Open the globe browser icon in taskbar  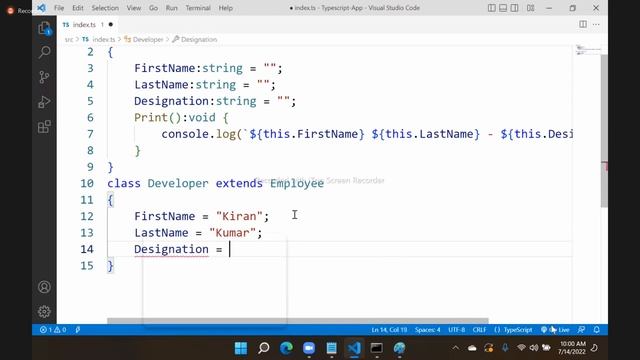coord(399,348)
